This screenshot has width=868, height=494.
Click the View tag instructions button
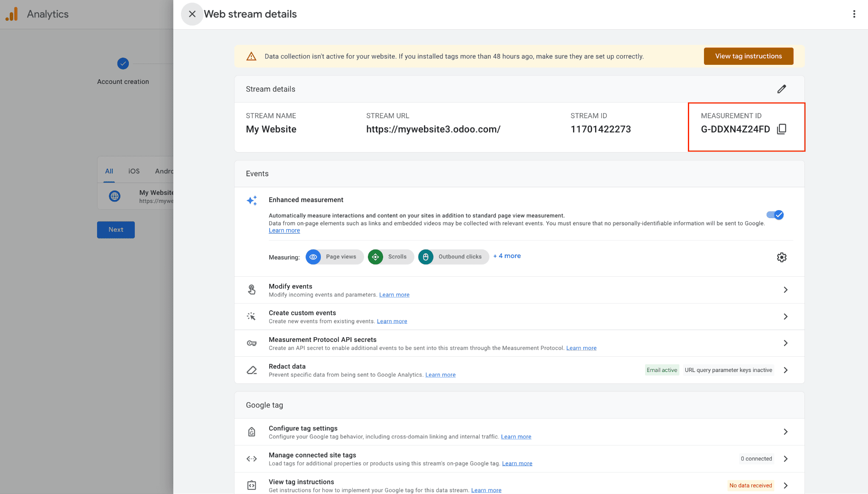pyautogui.click(x=748, y=56)
